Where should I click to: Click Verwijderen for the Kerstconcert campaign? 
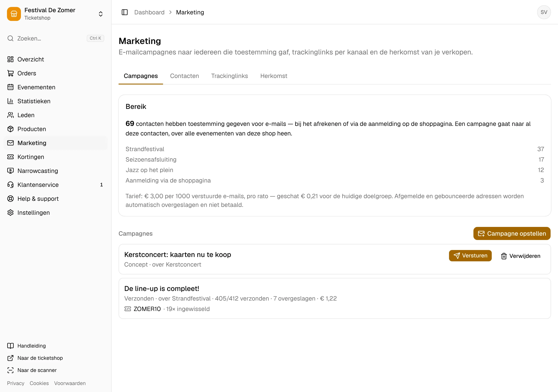521,256
